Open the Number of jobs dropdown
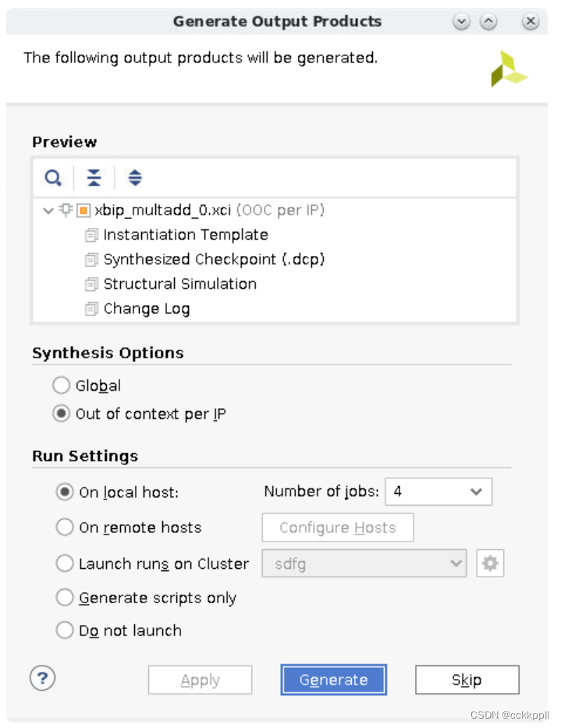Image resolution: width=561 pixels, height=728 pixels. (x=439, y=492)
